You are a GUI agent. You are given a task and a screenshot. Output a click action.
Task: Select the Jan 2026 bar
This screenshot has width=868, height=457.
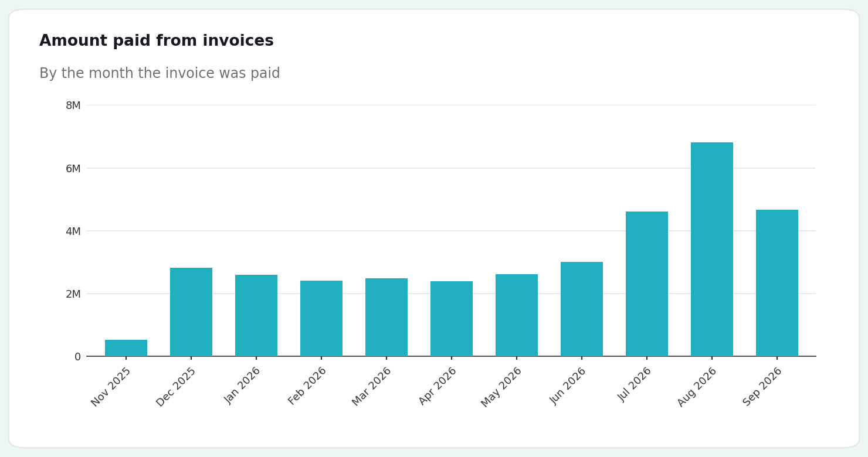click(x=256, y=315)
